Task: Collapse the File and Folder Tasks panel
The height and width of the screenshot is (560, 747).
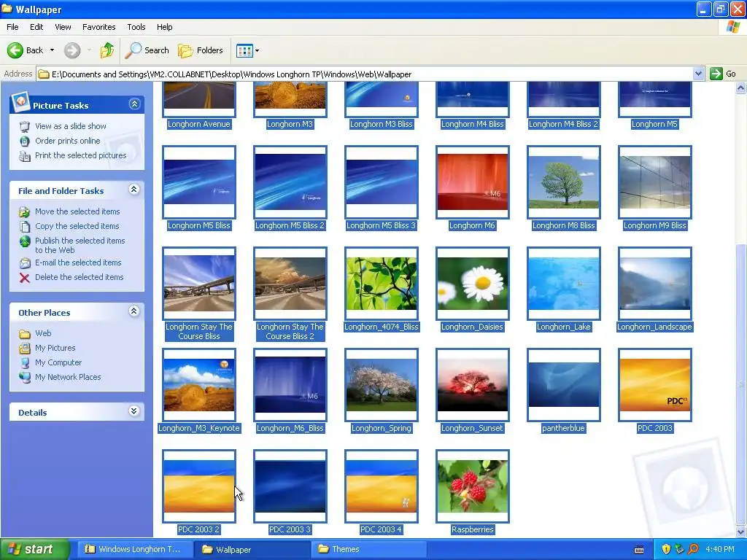Action: [134, 190]
